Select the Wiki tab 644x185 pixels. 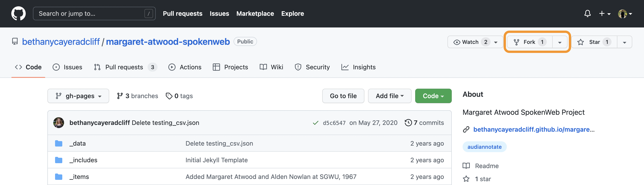tap(271, 67)
